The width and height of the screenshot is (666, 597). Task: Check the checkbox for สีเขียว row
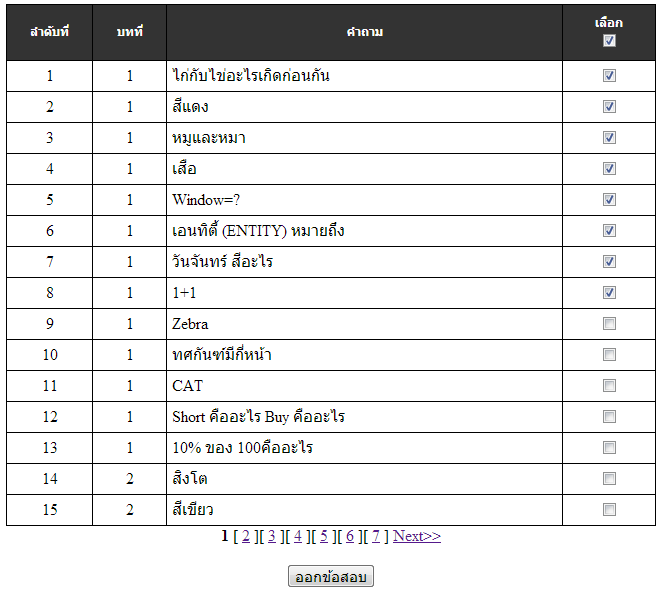click(x=609, y=510)
